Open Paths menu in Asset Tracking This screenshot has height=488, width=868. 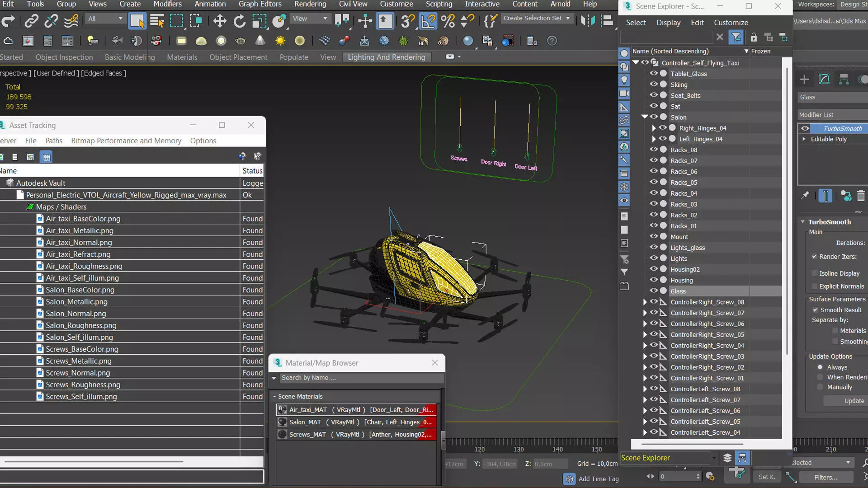[x=54, y=141]
